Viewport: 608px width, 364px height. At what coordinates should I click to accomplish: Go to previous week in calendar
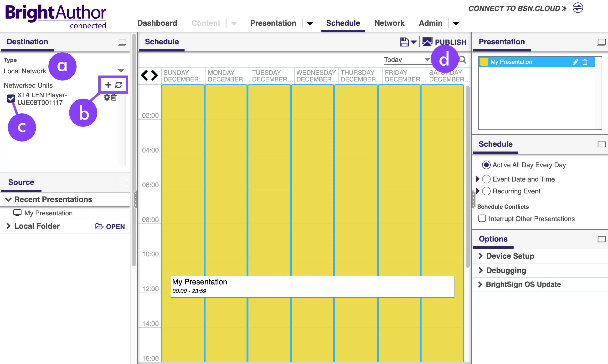[144, 75]
